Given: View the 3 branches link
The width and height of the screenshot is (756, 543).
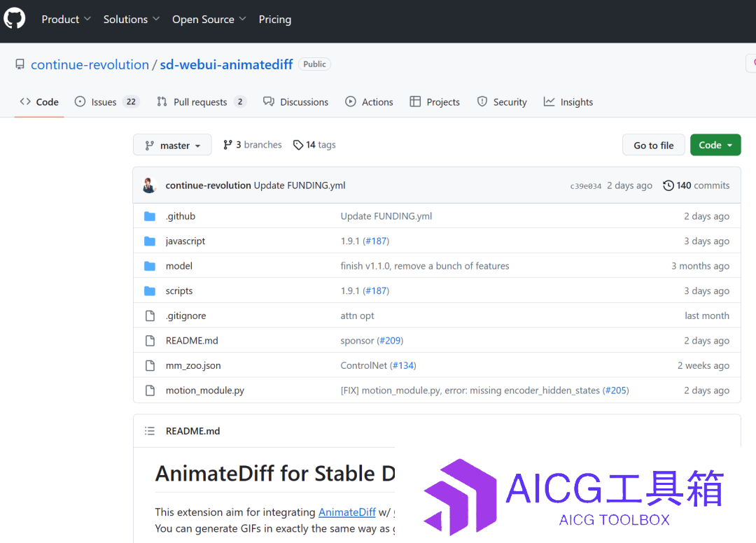Looking at the screenshot, I should click(x=253, y=145).
